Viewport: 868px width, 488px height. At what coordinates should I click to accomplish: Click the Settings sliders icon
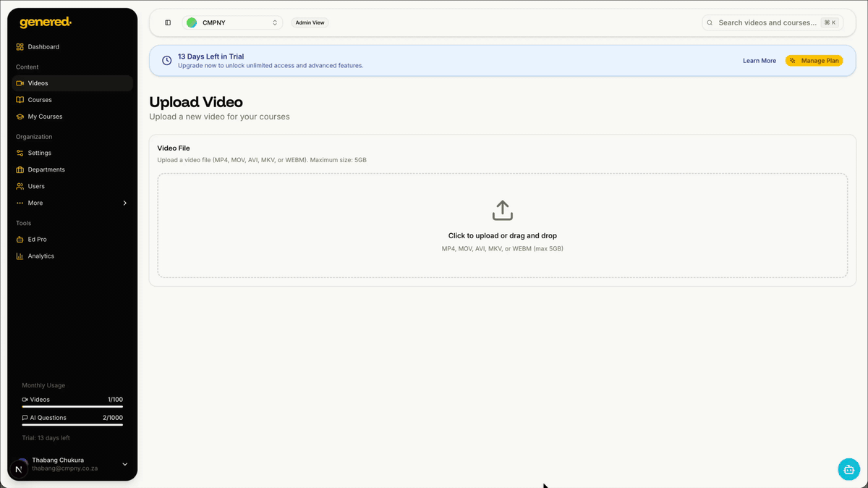[20, 153]
